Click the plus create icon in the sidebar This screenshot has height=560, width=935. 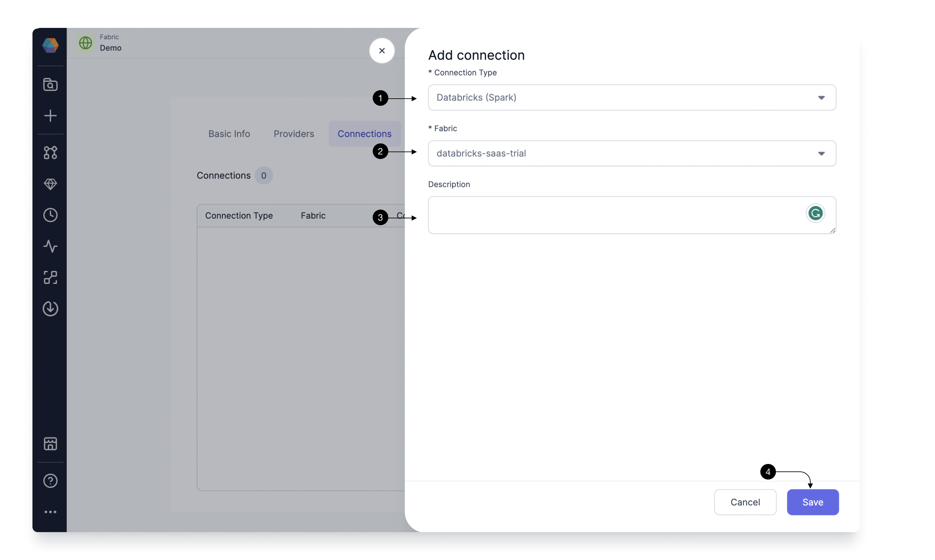pos(50,116)
